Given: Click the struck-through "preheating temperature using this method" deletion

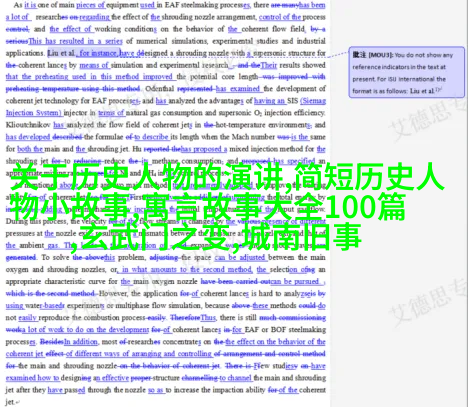Looking at the screenshot, I should click(x=73, y=89).
